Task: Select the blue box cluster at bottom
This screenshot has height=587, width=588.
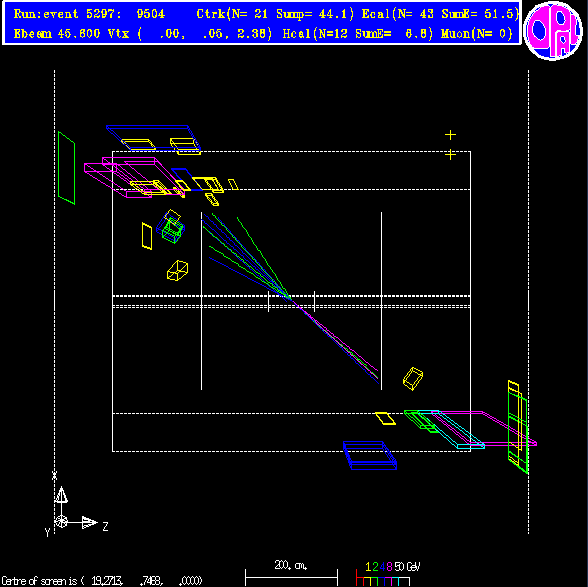Action: point(370,455)
